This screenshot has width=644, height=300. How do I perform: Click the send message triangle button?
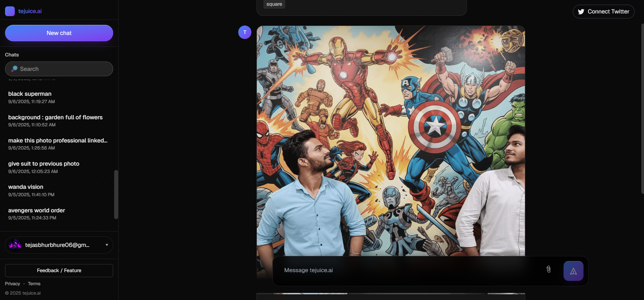573,271
